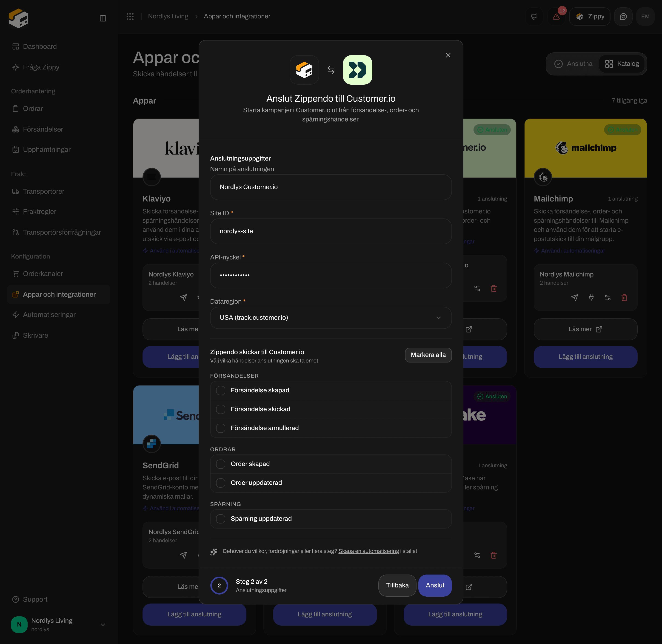Switch to Anslutna tab
Image resolution: width=662 pixels, height=644 pixels.
click(x=574, y=63)
